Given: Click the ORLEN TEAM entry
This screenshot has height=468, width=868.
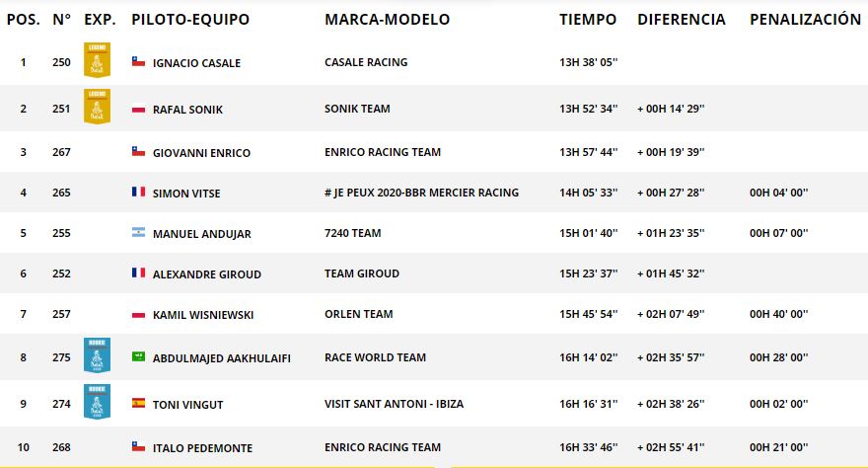Looking at the screenshot, I should point(358,315).
